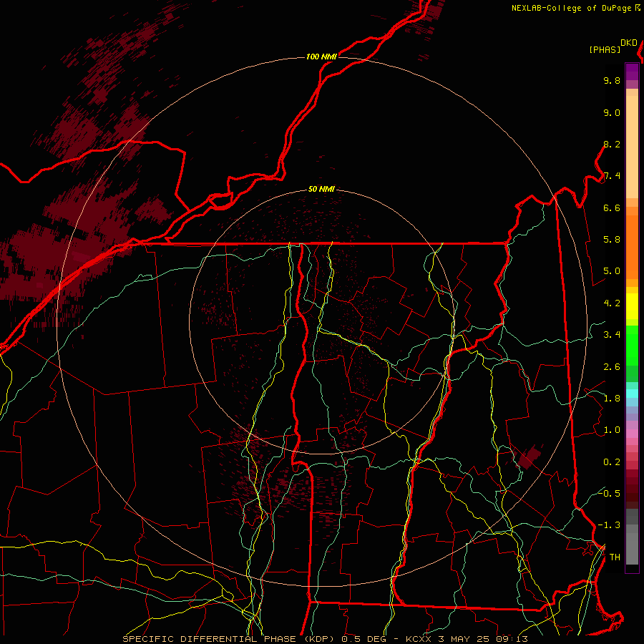Click the [PHAS] legend heading

(x=605, y=49)
